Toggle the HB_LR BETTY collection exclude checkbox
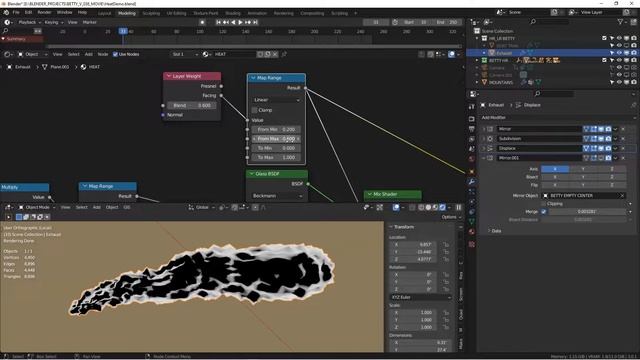 click(x=604, y=38)
